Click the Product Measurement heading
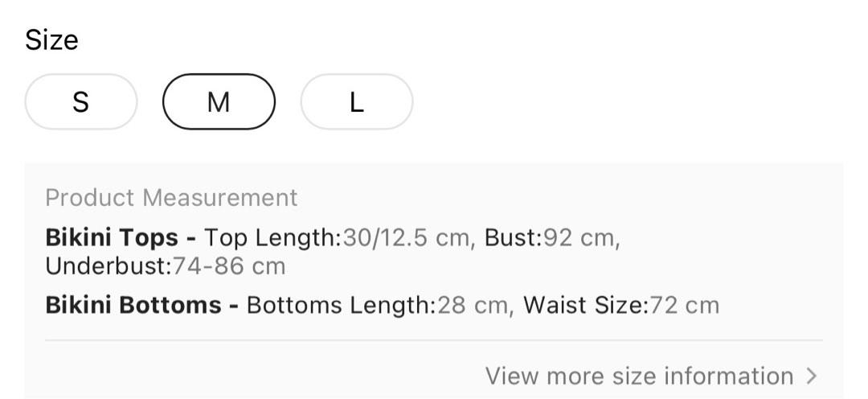The image size is (868, 399). (172, 198)
